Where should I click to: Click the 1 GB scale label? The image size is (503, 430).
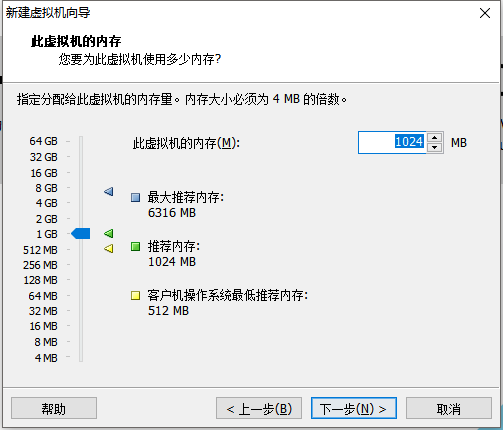[47, 234]
